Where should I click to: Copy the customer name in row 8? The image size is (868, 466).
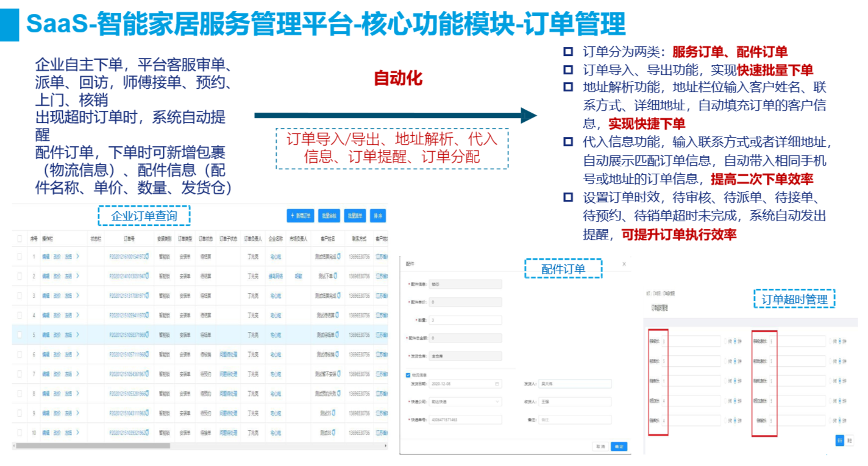340,394
